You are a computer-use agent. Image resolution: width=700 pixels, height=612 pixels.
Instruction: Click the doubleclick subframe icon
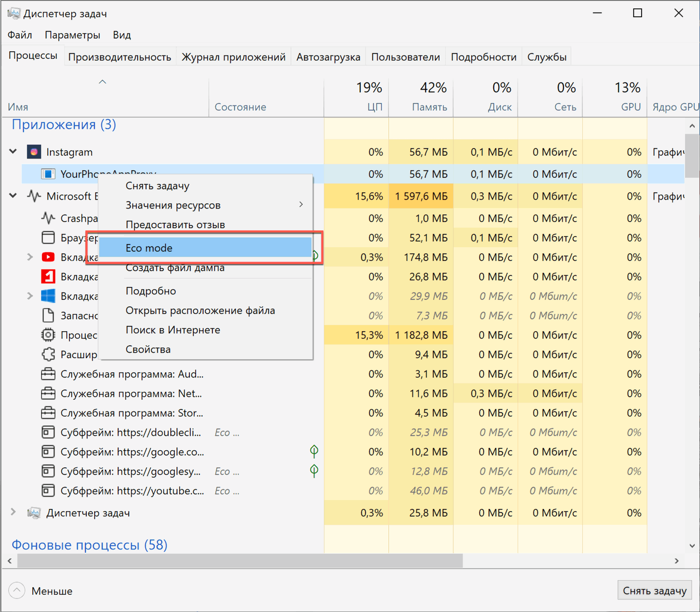(48, 432)
